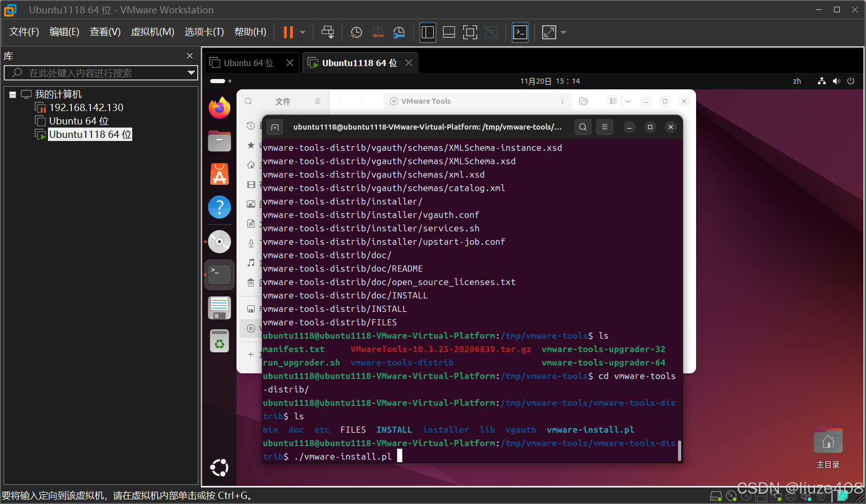Image resolution: width=866 pixels, height=504 pixels.
Task: Toggle the console view button
Action: coord(520,33)
